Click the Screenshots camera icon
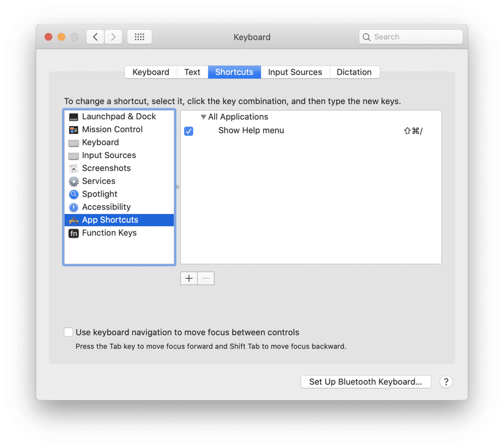 coord(73,168)
